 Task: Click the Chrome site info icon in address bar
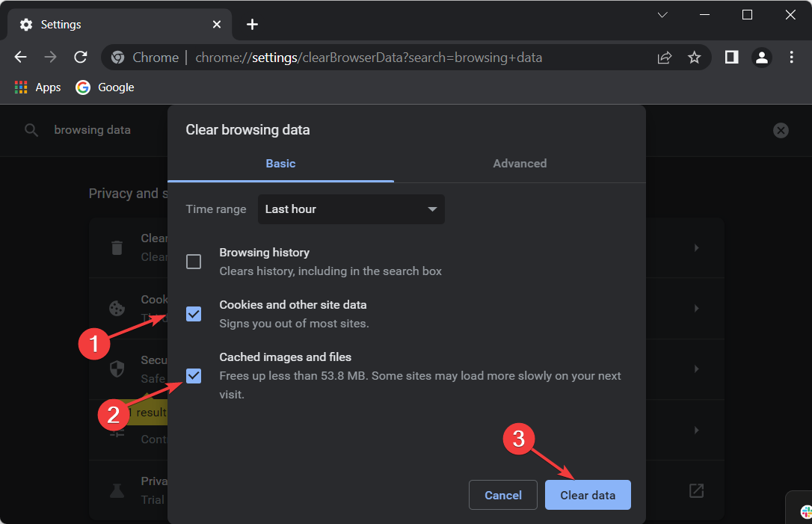[118, 58]
